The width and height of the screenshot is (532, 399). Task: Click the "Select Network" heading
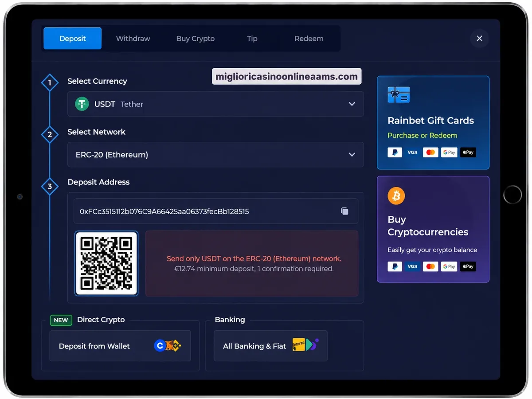click(x=96, y=132)
